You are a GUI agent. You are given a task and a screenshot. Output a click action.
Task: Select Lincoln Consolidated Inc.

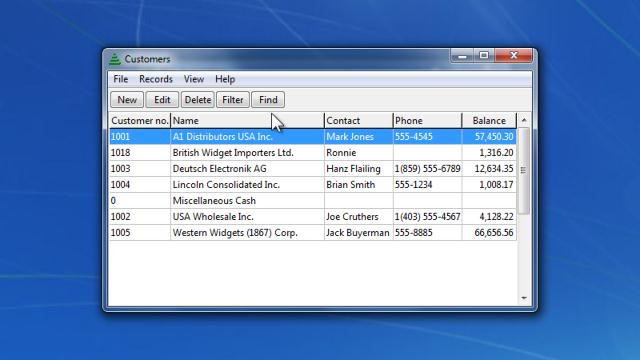(247, 184)
